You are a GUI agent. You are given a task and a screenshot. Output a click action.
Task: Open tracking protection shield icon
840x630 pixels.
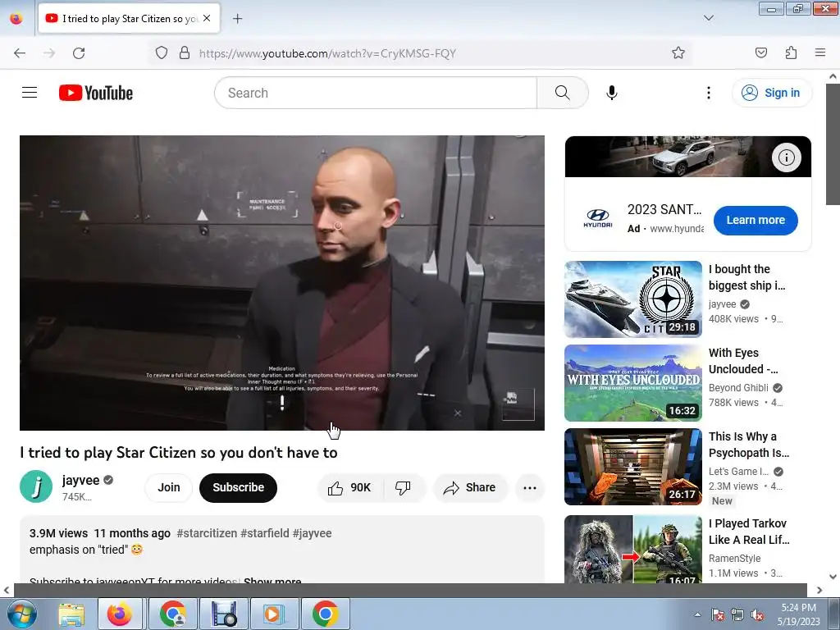point(162,53)
